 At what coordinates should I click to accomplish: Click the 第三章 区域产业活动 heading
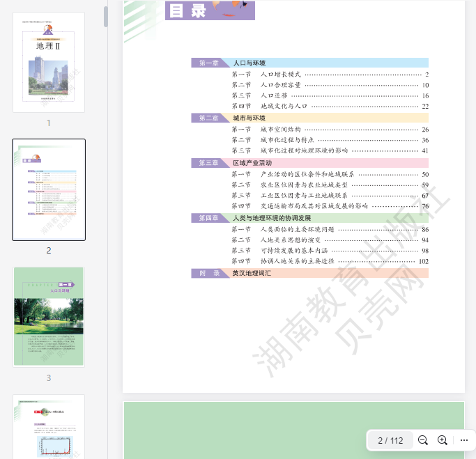252,162
